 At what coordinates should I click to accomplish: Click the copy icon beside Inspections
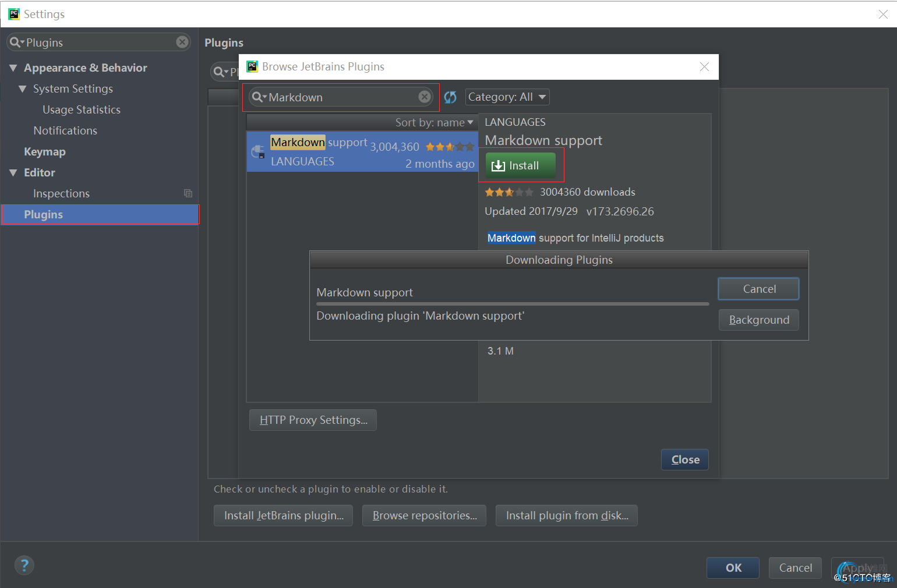[x=188, y=193]
